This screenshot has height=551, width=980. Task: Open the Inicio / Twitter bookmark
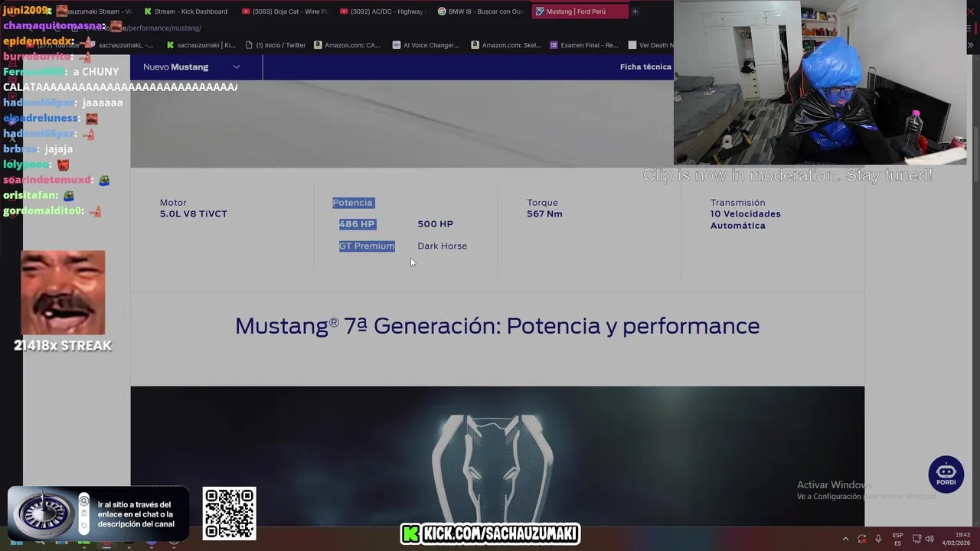tap(276, 45)
